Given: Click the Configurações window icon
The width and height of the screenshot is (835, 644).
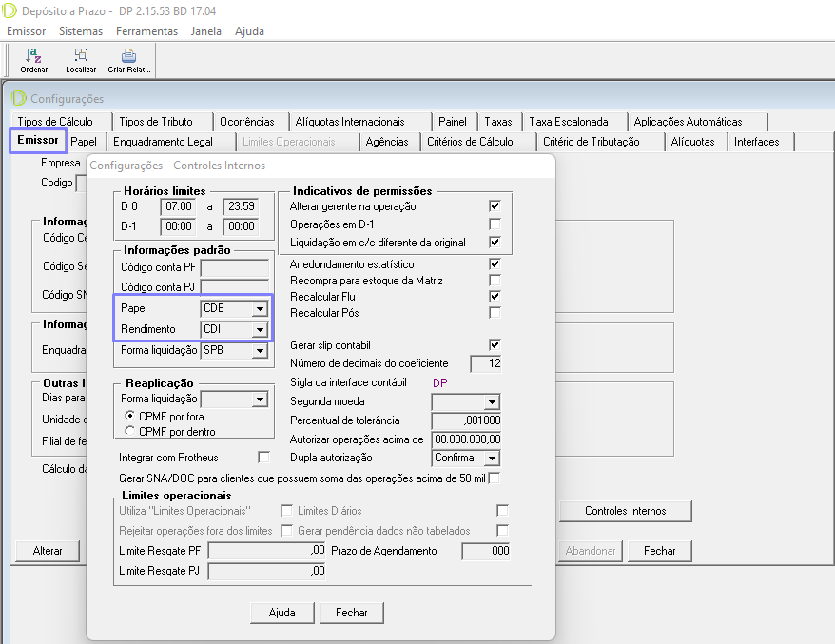Looking at the screenshot, I should click(19, 98).
